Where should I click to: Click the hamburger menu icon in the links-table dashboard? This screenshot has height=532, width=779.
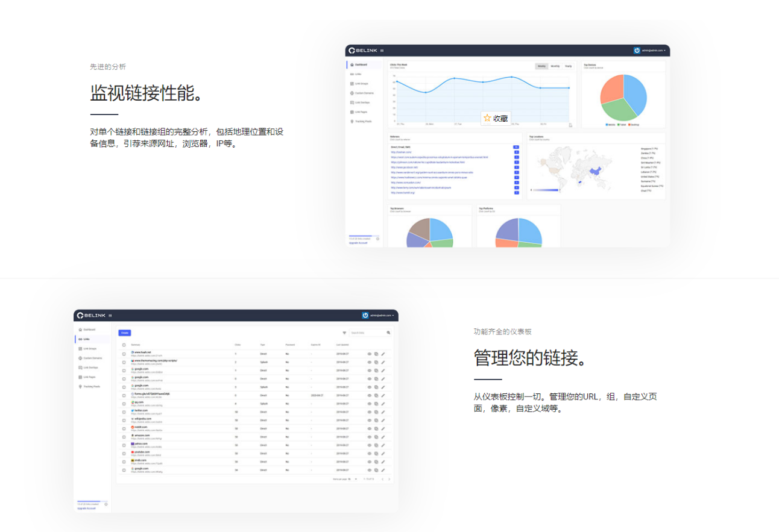(x=110, y=315)
